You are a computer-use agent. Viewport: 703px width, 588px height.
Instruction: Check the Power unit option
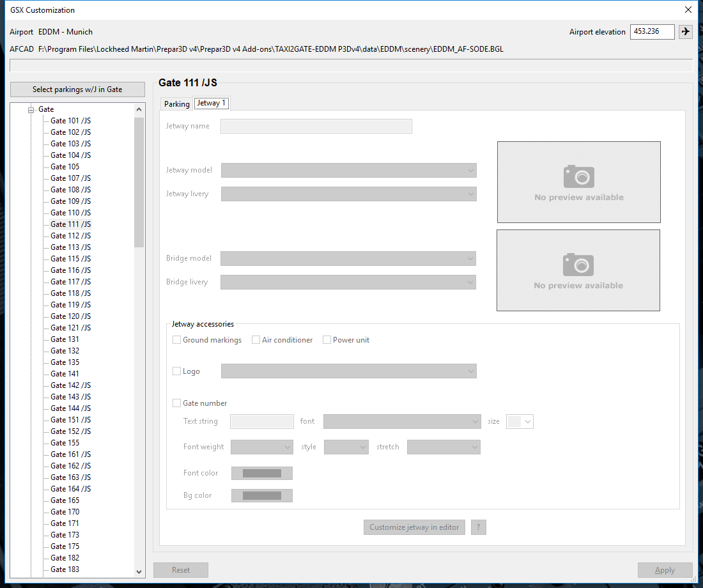tap(327, 340)
